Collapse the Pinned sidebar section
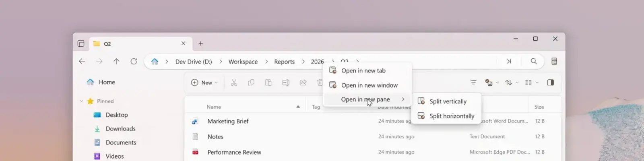The width and height of the screenshot is (644, 161). click(82, 101)
